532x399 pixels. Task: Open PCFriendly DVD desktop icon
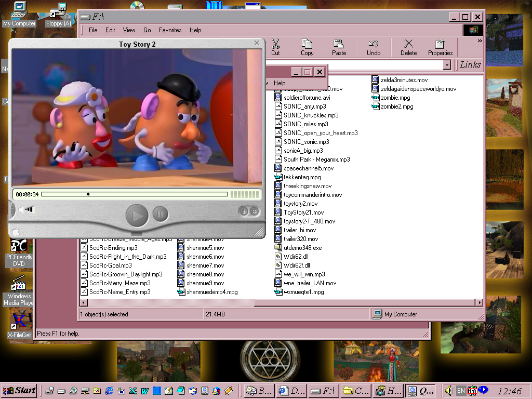[x=19, y=253]
